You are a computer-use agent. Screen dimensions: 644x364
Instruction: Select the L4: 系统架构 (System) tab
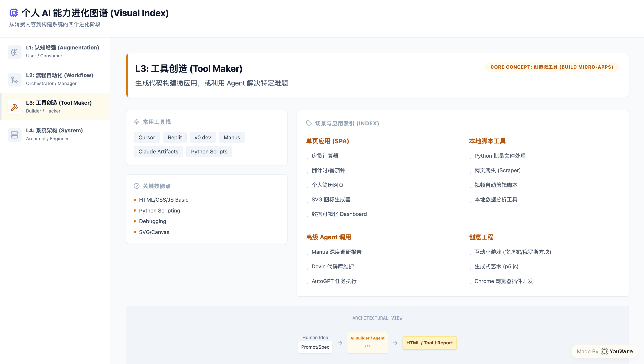tap(55, 134)
